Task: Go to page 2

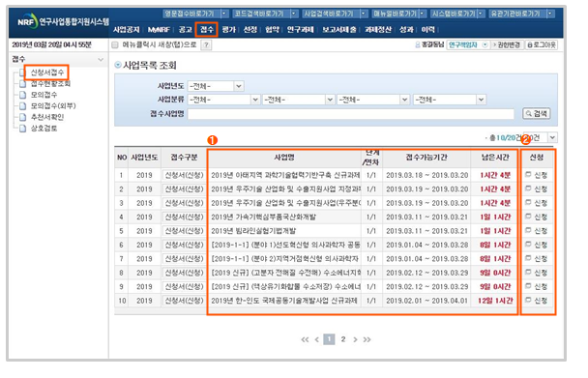Action: click(x=342, y=339)
